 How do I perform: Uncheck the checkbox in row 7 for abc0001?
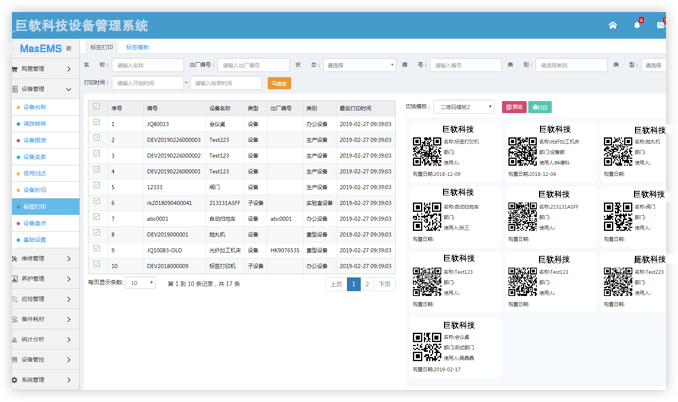(x=96, y=217)
